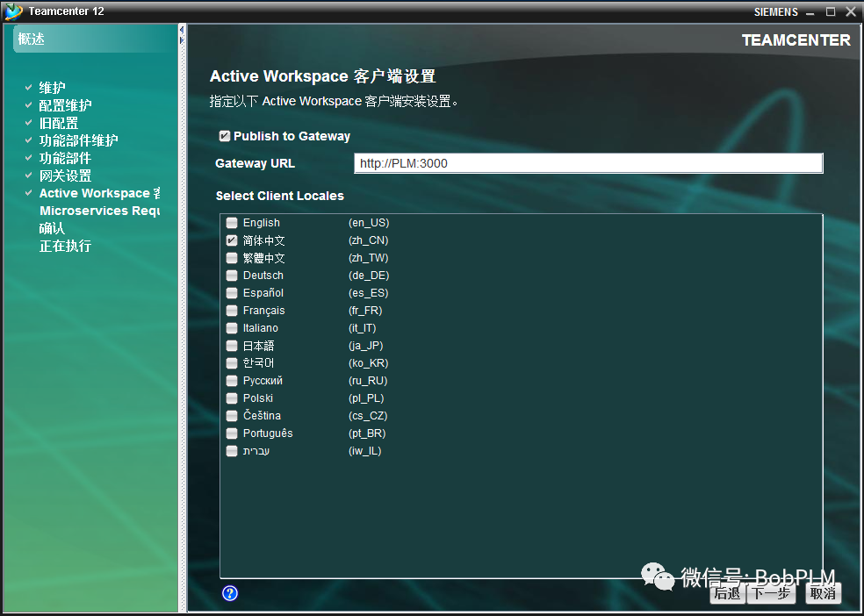Viewport: 864px width, 616px height.
Task: Uncheck the 简体中文 zh_CN locale
Action: click(232, 240)
